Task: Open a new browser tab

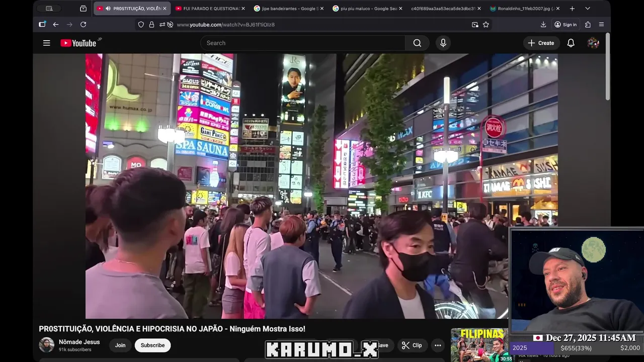Action: click(572, 9)
